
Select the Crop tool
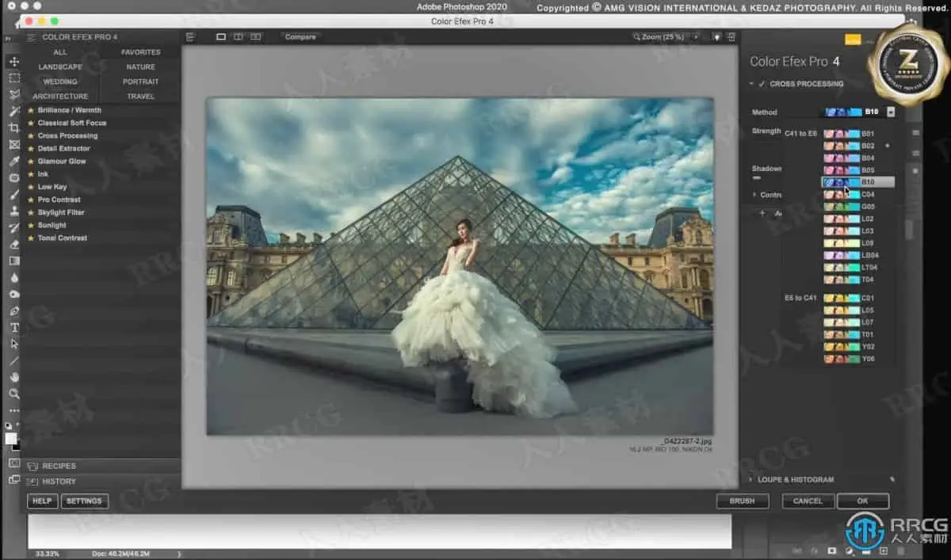[x=14, y=128]
